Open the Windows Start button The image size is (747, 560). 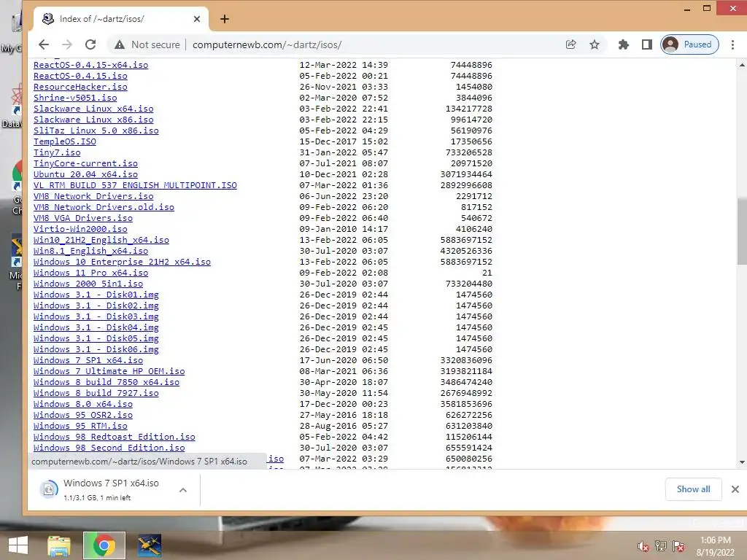coord(18,545)
